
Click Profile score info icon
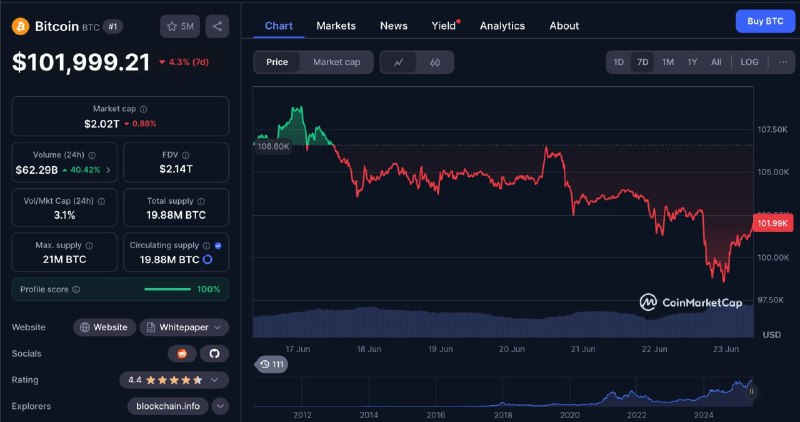point(76,289)
